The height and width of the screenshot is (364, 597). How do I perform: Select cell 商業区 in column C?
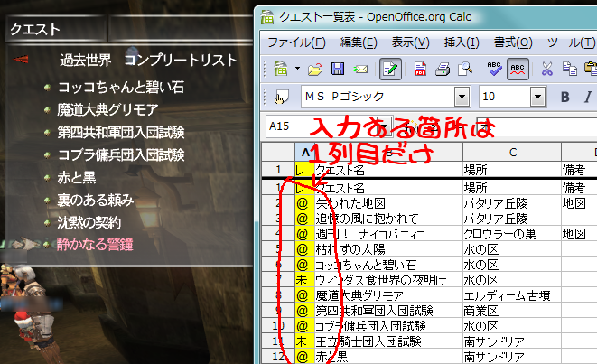click(x=512, y=311)
